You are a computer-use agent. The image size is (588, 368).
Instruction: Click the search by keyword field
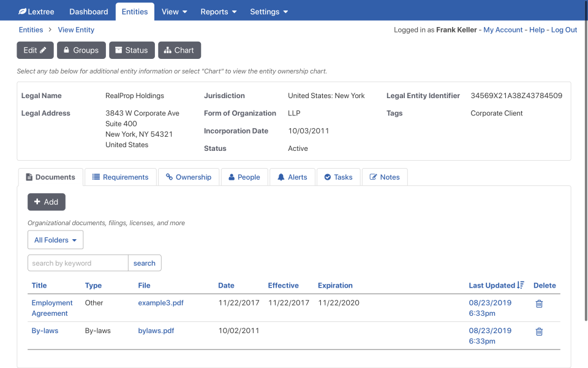[x=78, y=263]
